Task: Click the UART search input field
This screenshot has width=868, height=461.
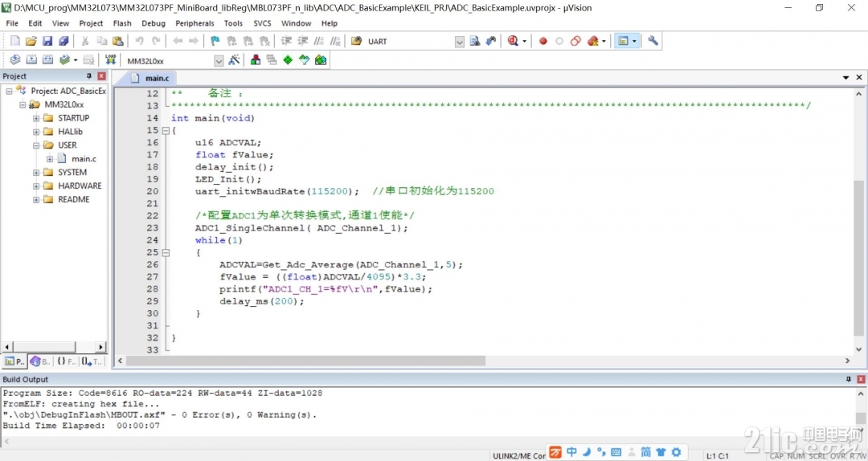Action: pos(410,42)
